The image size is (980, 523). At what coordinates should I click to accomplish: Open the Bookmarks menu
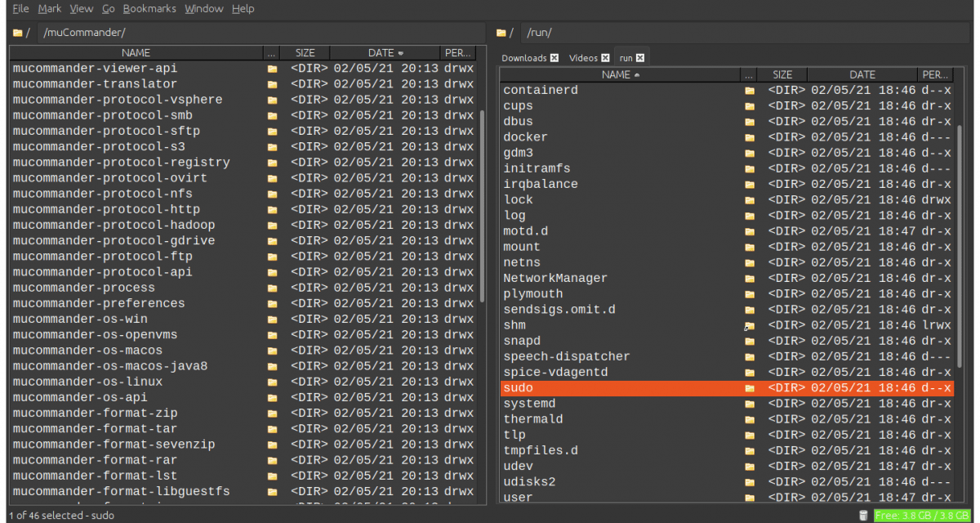(149, 8)
